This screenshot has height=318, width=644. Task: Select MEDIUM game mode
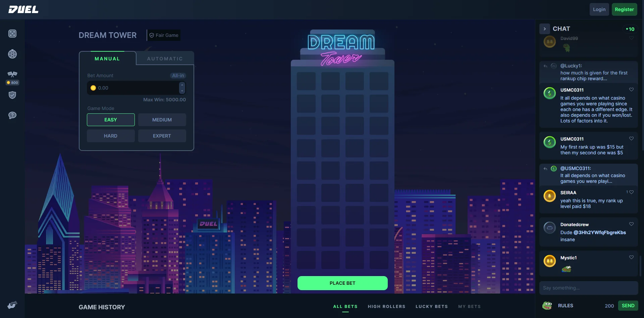click(x=162, y=120)
